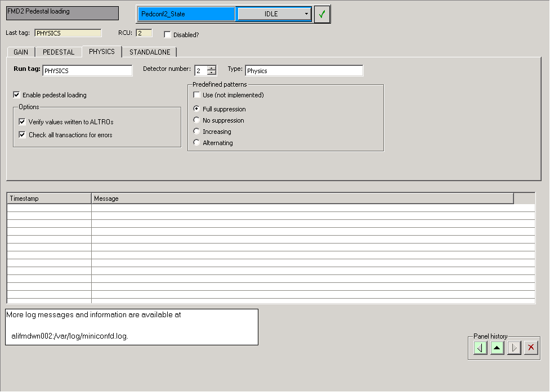Click the RCU value field
Screen dimensions: 550x392
(x=144, y=33)
